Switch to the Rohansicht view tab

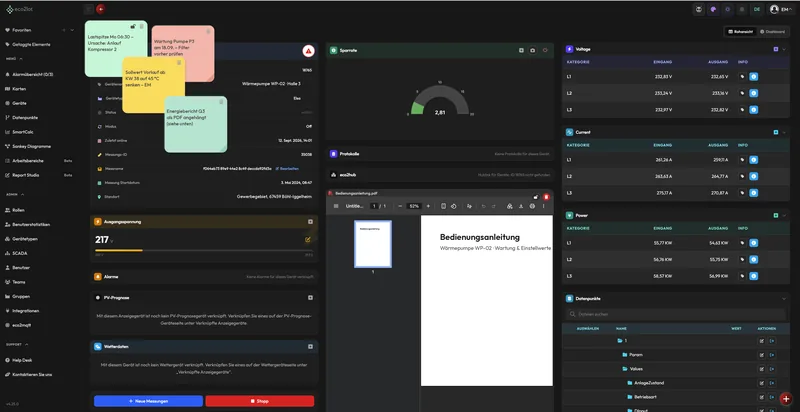pyautogui.click(x=740, y=32)
